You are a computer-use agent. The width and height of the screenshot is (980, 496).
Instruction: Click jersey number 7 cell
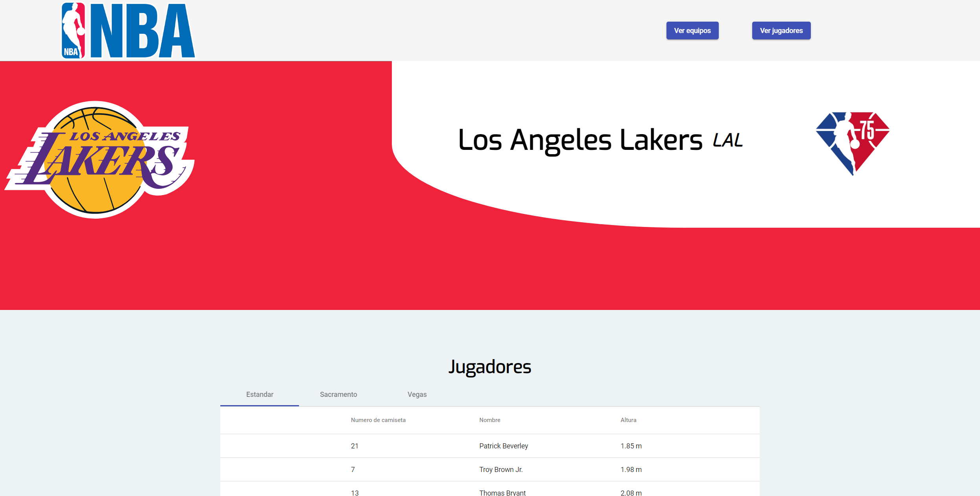click(x=353, y=470)
